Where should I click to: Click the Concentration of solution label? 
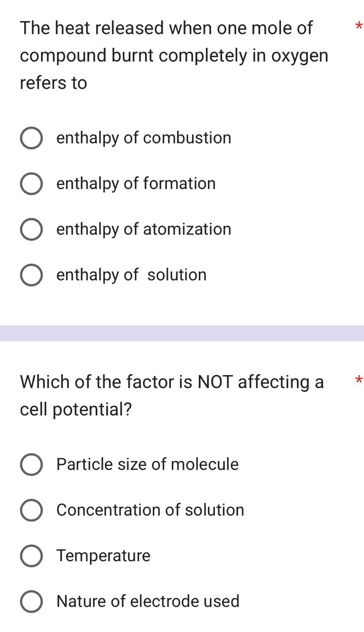pos(150,510)
